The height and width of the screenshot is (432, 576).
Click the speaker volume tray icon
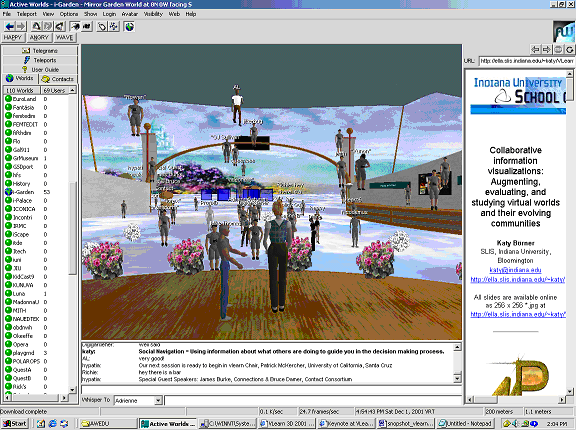[x=514, y=424]
